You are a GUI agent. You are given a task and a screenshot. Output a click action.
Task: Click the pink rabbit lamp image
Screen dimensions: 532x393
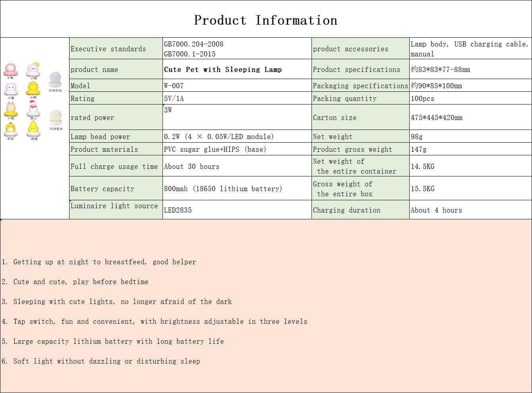10,69
